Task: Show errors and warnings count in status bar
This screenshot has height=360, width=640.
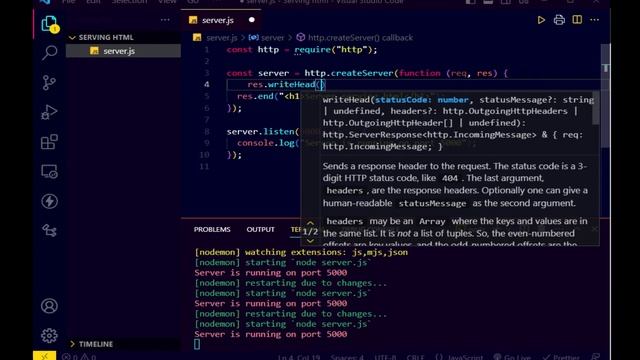Action: [x=79, y=357]
